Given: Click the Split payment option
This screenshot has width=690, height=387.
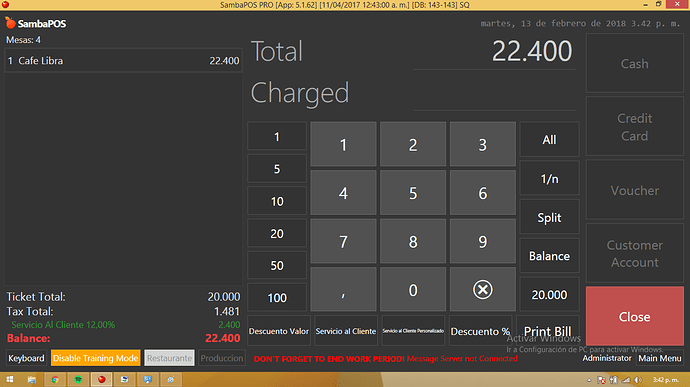Looking at the screenshot, I should point(549,217).
